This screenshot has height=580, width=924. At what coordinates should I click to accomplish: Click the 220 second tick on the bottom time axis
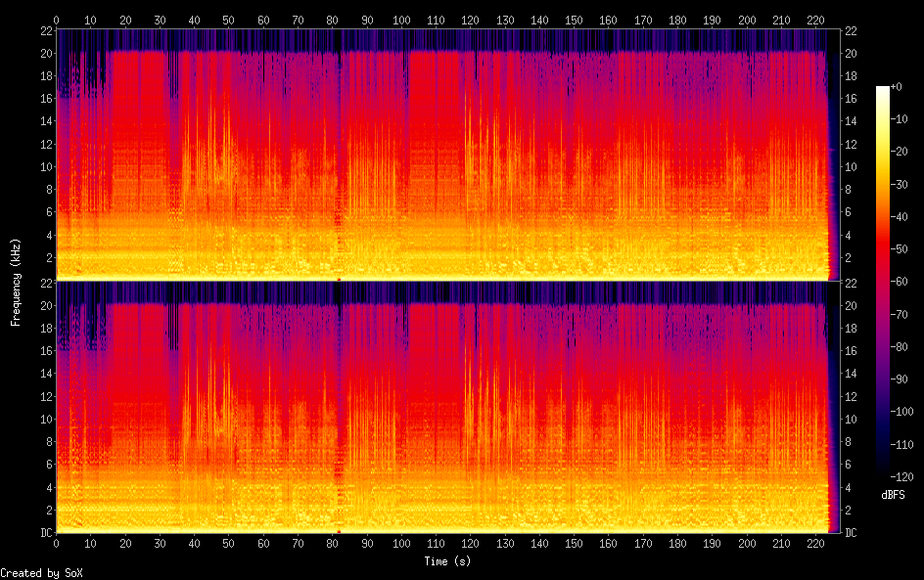pyautogui.click(x=816, y=543)
